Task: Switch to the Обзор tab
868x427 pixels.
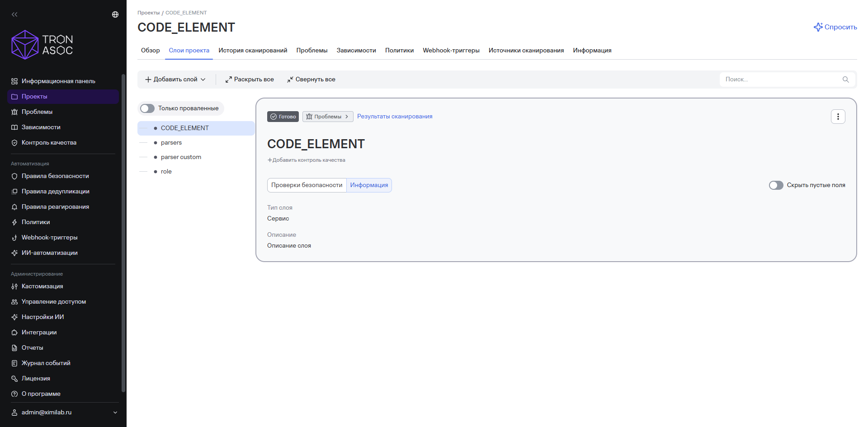Action: 151,51
